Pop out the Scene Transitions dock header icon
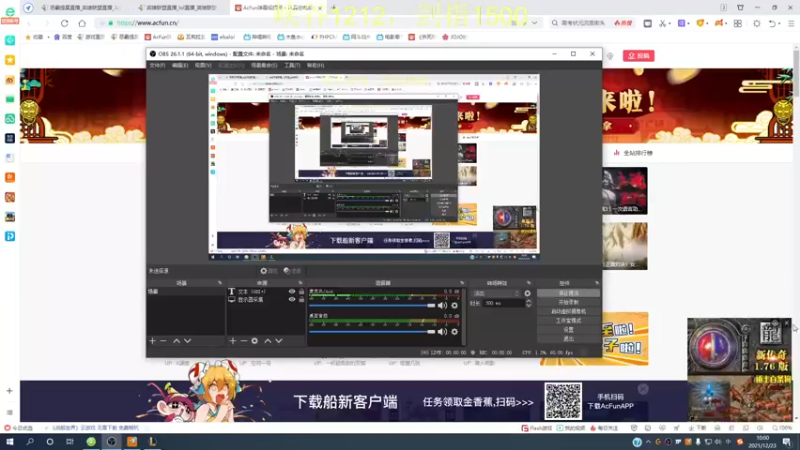Screen dimensions: 800x450 [529, 283]
